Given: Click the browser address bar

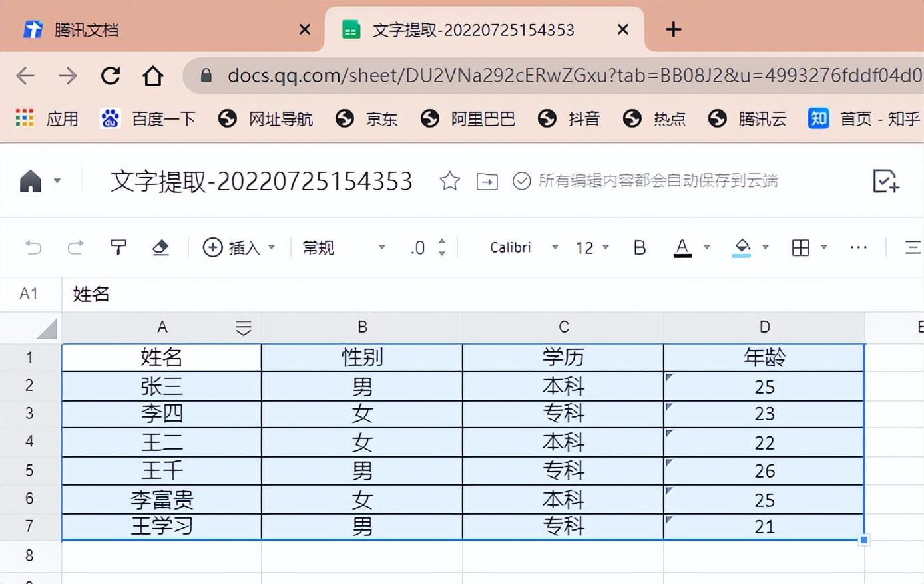Looking at the screenshot, I should coord(466,75).
